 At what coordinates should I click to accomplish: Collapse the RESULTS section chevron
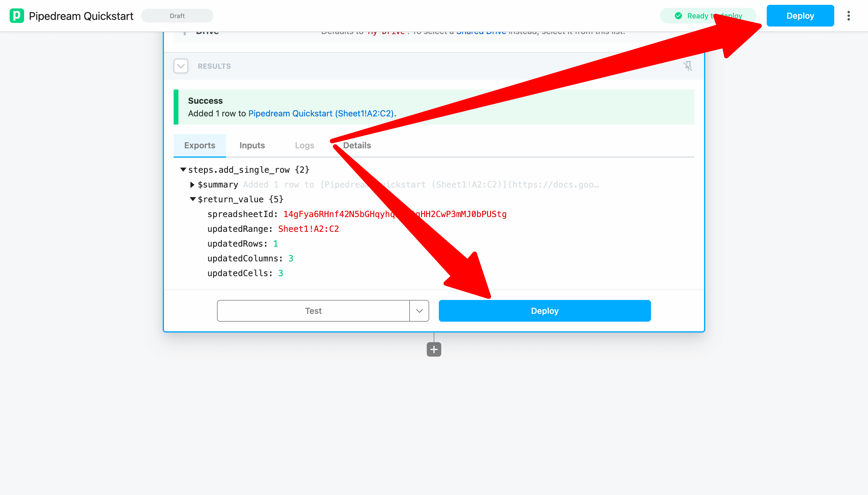(181, 66)
